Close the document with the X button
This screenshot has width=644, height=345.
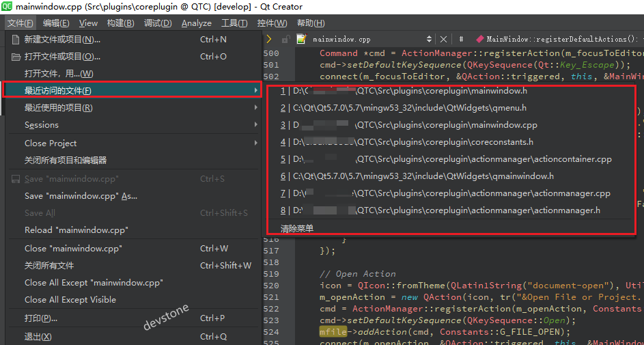pos(443,40)
